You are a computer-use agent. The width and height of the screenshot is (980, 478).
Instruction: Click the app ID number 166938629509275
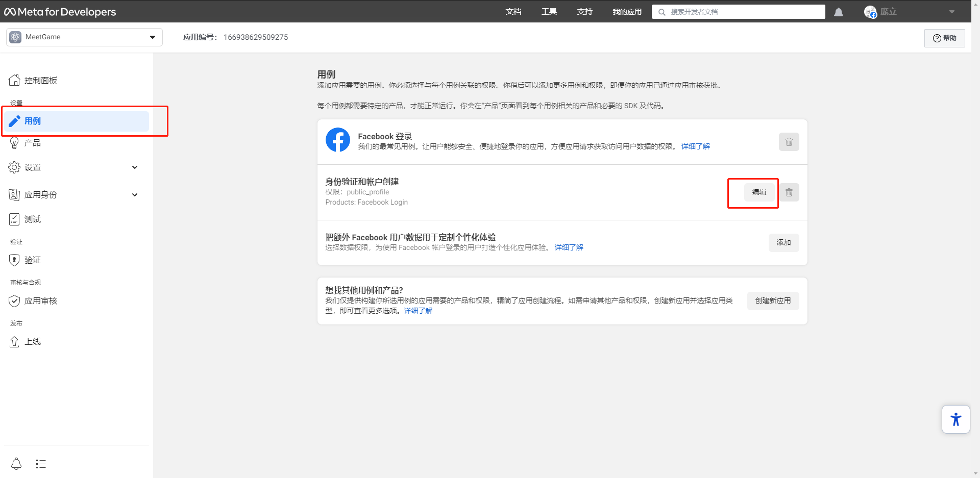pyautogui.click(x=256, y=37)
